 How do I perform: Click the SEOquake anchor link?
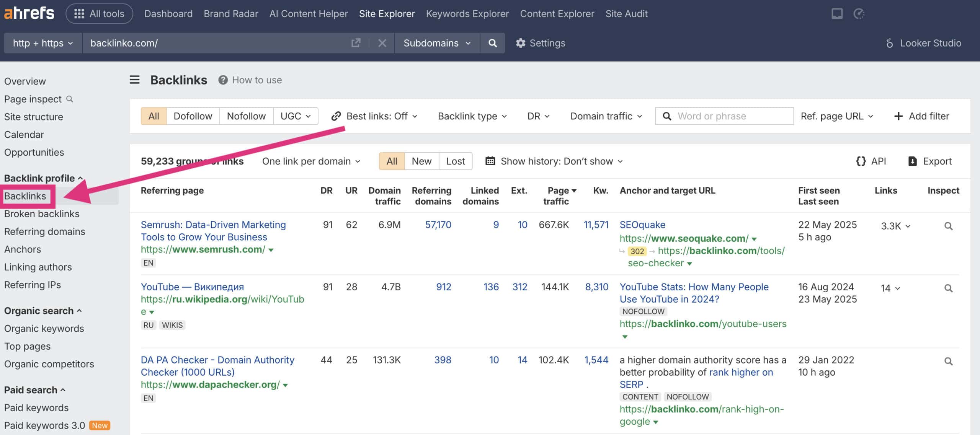pyautogui.click(x=642, y=225)
